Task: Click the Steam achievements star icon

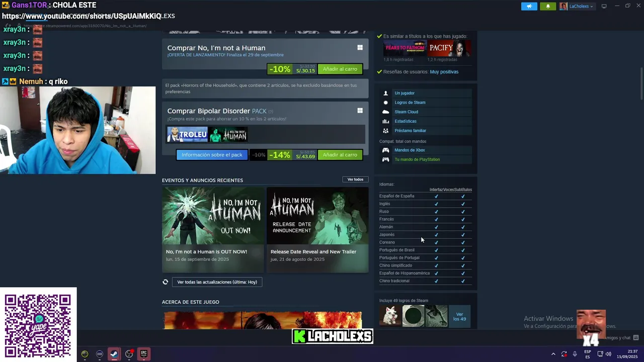Action: coord(385,103)
